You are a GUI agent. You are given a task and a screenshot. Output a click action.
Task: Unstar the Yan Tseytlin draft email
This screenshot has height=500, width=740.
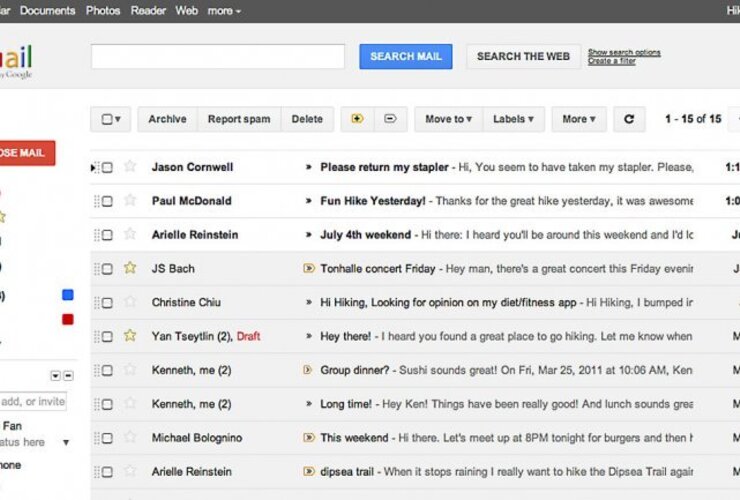tap(129, 336)
